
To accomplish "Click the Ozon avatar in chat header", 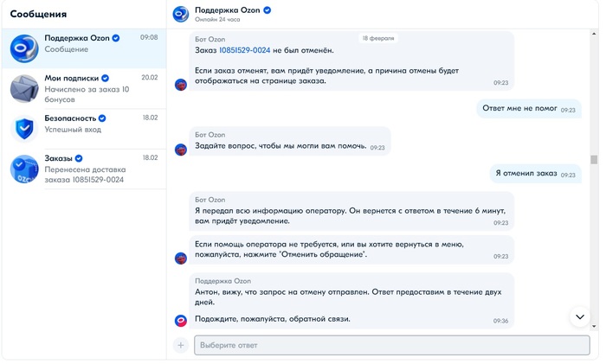I will coord(180,15).
